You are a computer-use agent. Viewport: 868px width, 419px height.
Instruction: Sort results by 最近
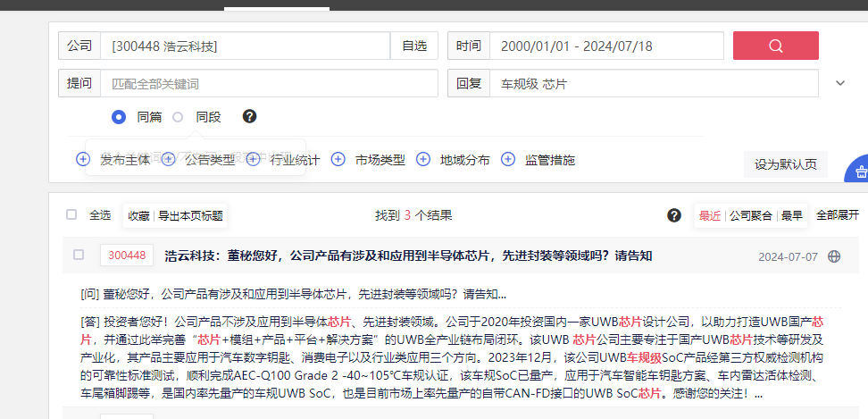click(709, 215)
